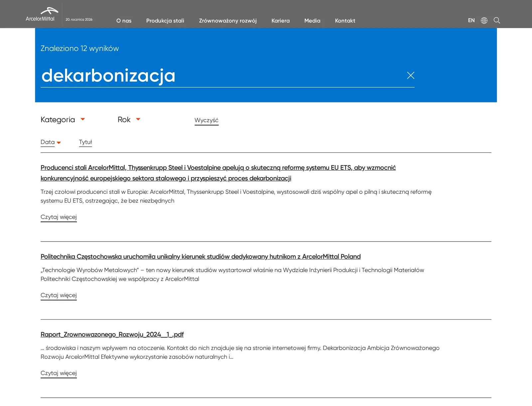Screen dimensions: 532x406
Task: Clear search with the X icon
Action: [411, 75]
